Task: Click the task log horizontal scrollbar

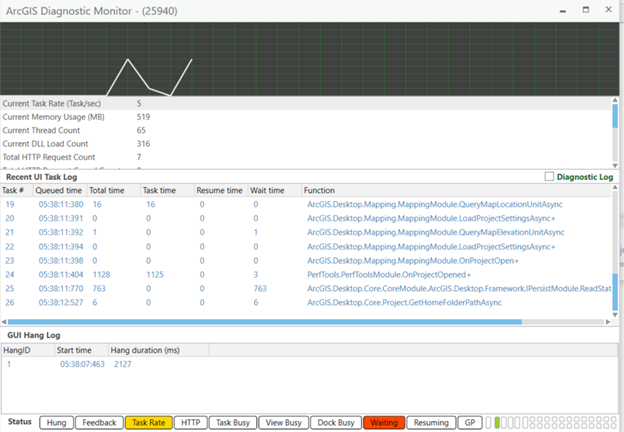Action: 265,321
